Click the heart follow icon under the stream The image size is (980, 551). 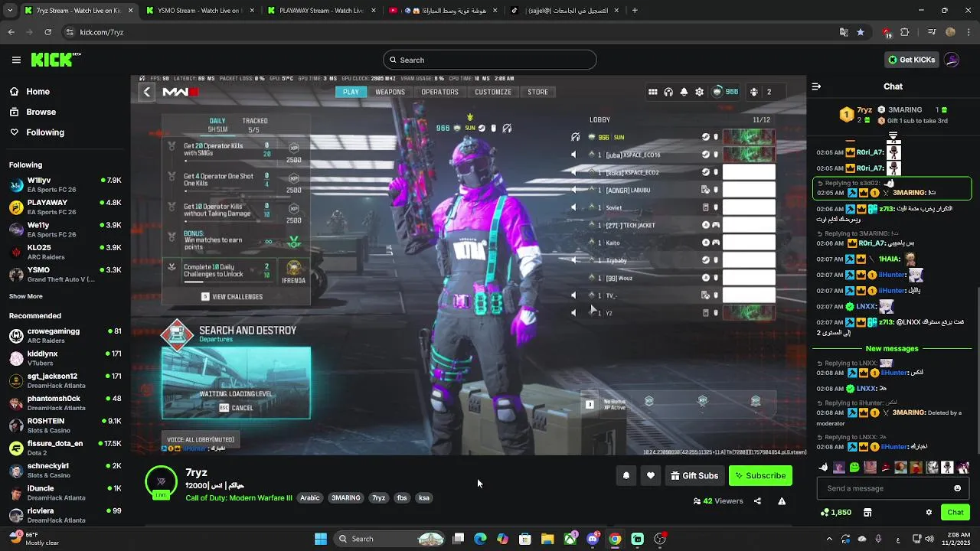pyautogui.click(x=651, y=476)
